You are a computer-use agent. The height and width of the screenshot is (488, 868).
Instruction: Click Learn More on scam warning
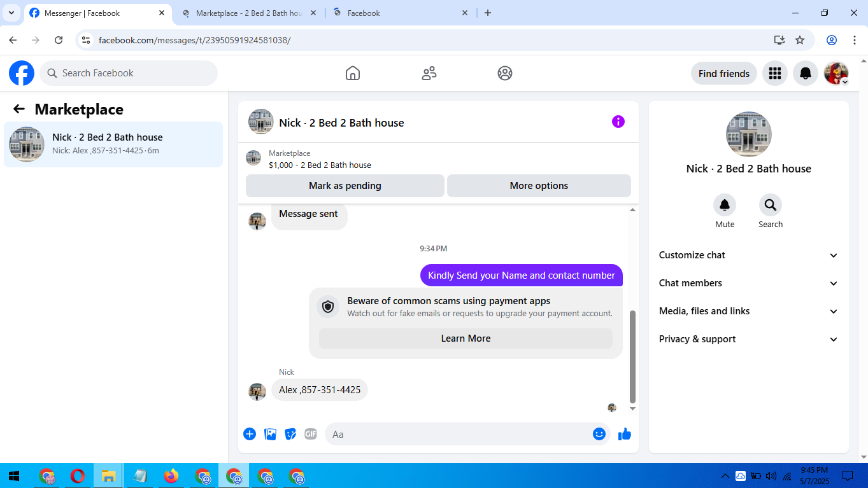(466, 338)
